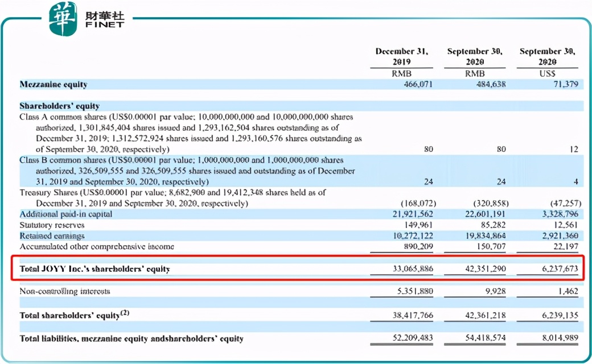Click the 'Additional paid-in capital' label

(65, 214)
